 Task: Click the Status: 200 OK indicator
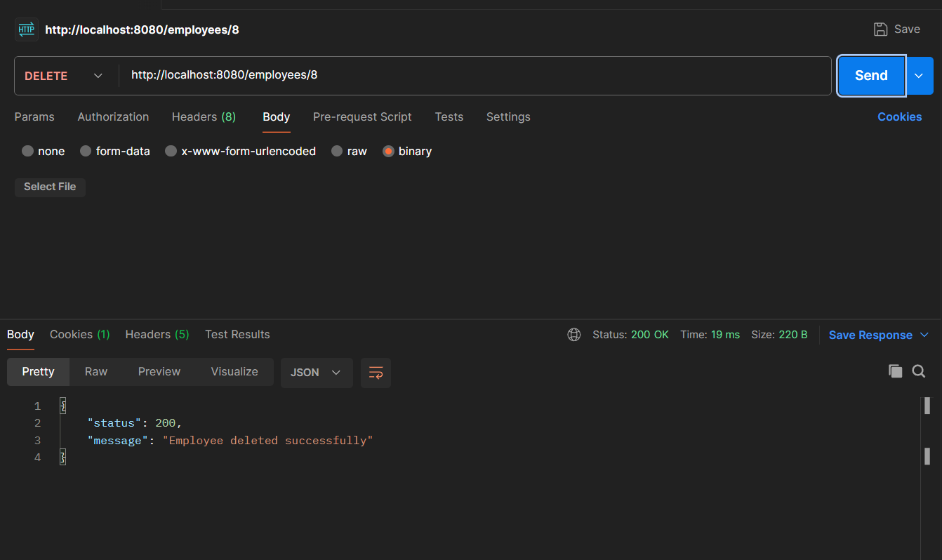(x=630, y=335)
